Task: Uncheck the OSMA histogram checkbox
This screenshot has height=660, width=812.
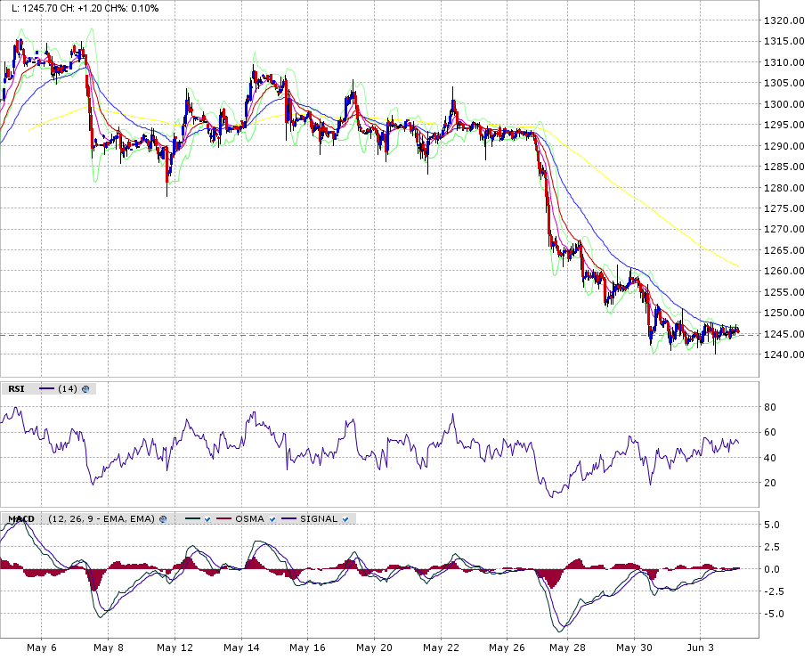Action: pyautogui.click(x=272, y=518)
